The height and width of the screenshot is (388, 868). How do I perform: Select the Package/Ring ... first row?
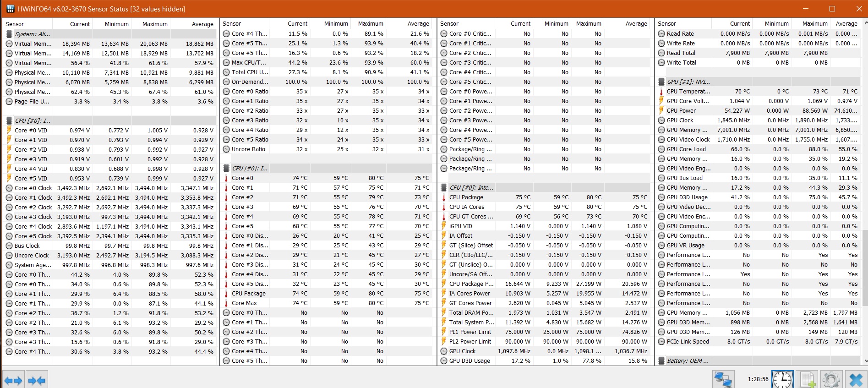(545, 149)
